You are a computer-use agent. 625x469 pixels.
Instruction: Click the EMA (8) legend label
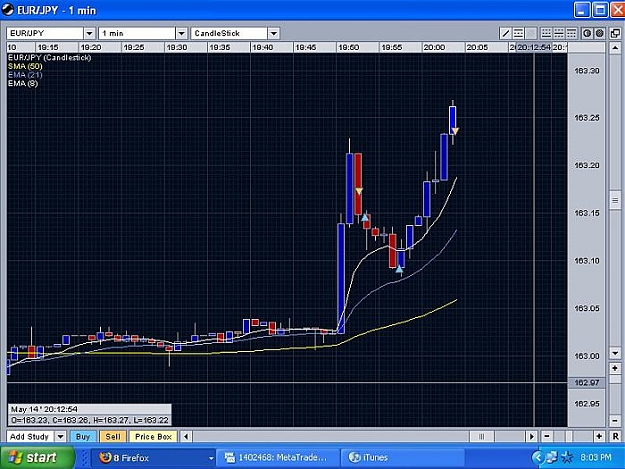(x=23, y=83)
